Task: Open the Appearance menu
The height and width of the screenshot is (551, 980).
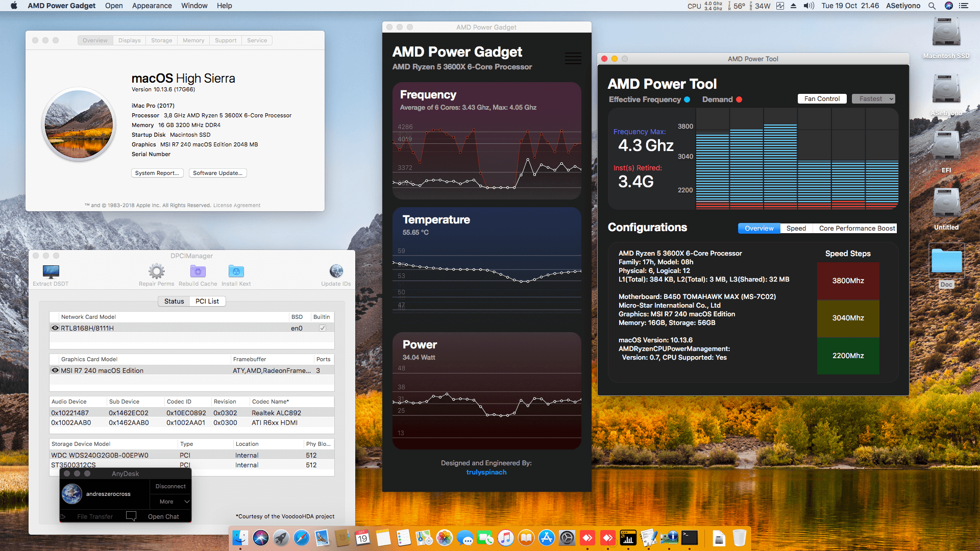Action: (152, 6)
